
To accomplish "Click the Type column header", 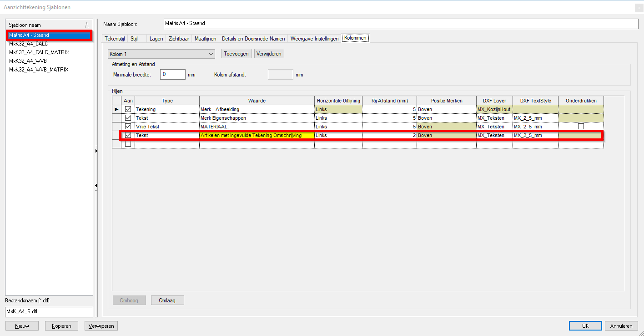I will (x=167, y=101).
